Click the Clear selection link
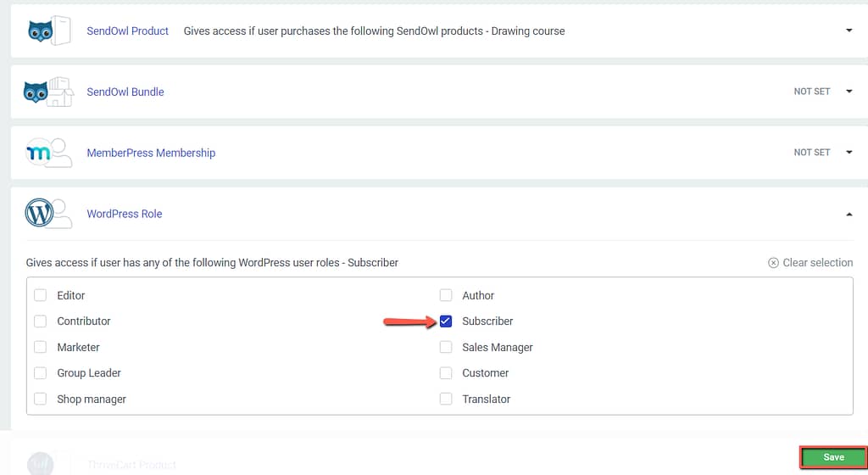 click(x=817, y=263)
